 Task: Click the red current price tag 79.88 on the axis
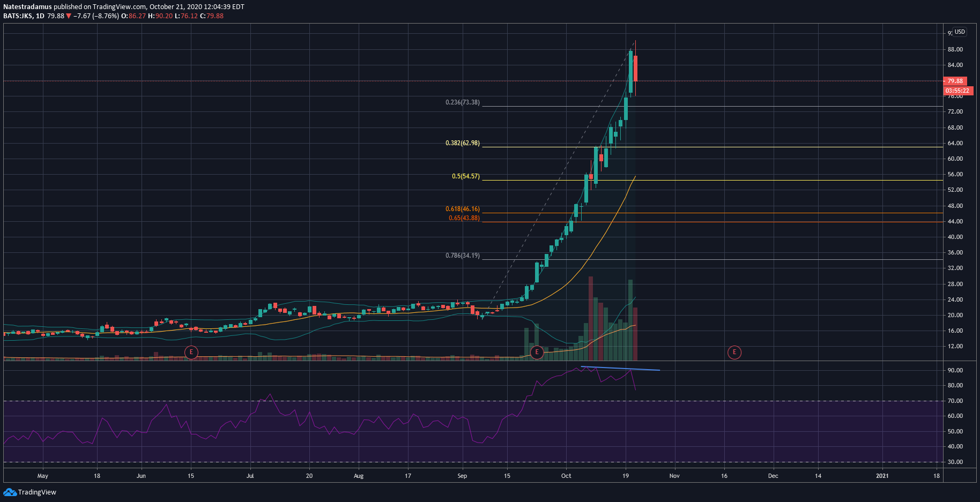click(955, 81)
